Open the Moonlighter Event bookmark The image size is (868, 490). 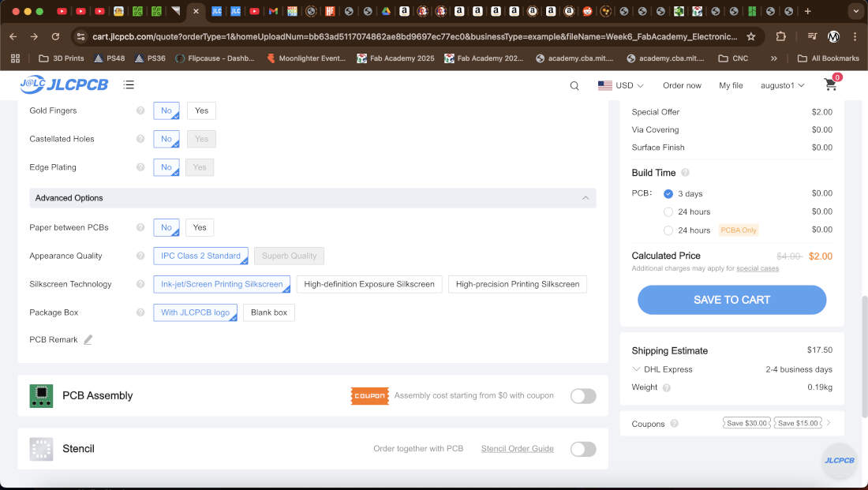click(305, 58)
